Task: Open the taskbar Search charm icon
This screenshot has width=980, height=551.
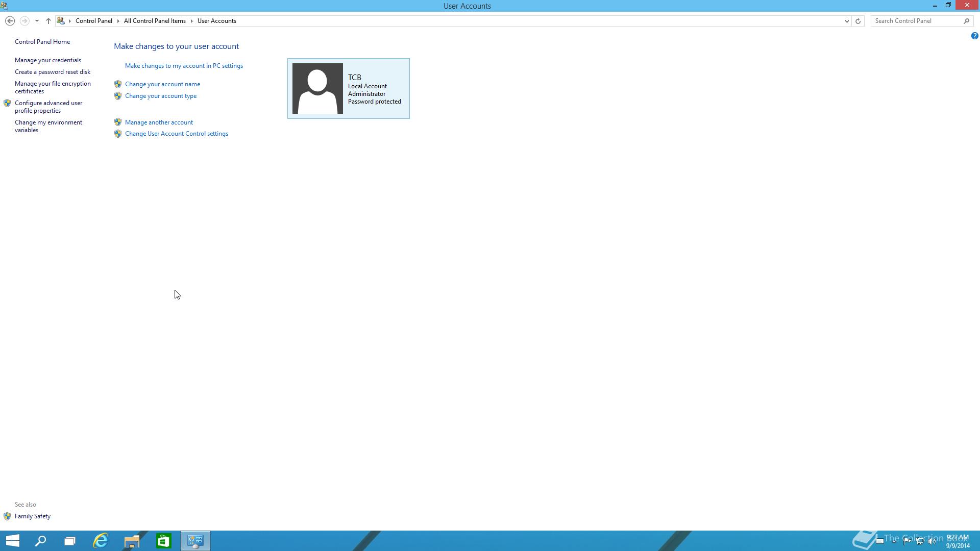Action: 40,541
